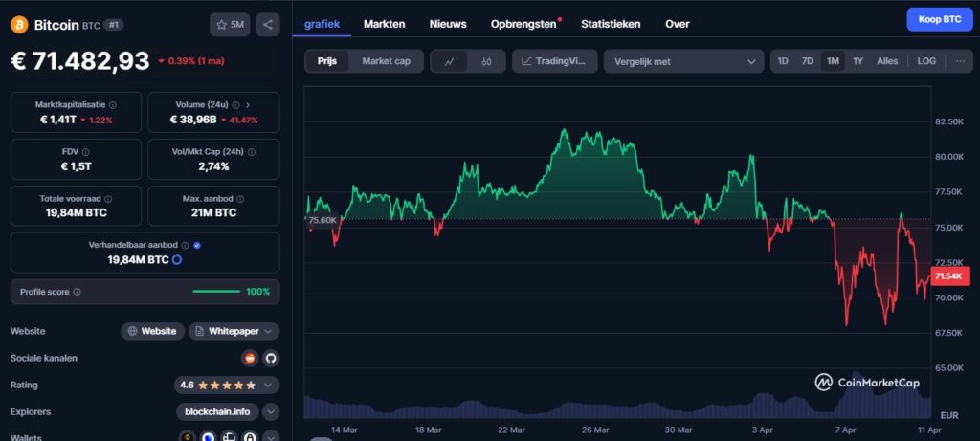This screenshot has height=441, width=980.
Task: Switch to candlestick chart icon
Action: point(487,61)
